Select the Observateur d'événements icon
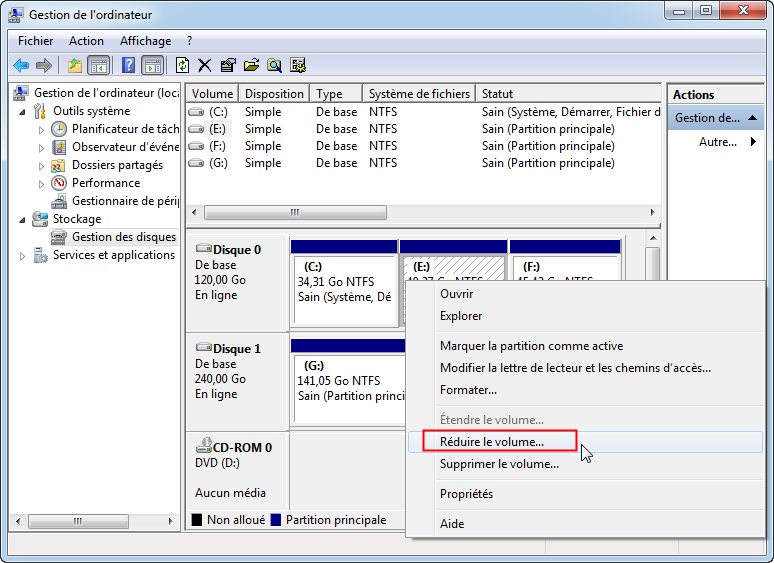The width and height of the screenshot is (774, 563). point(59,147)
